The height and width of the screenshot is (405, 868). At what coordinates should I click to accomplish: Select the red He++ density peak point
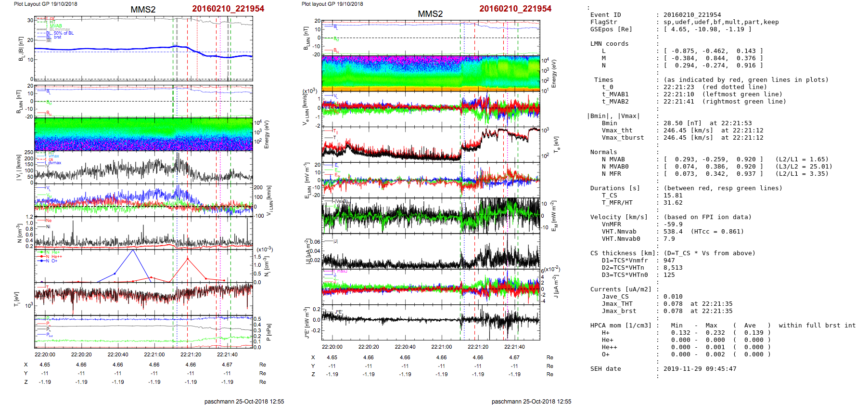[x=188, y=259]
